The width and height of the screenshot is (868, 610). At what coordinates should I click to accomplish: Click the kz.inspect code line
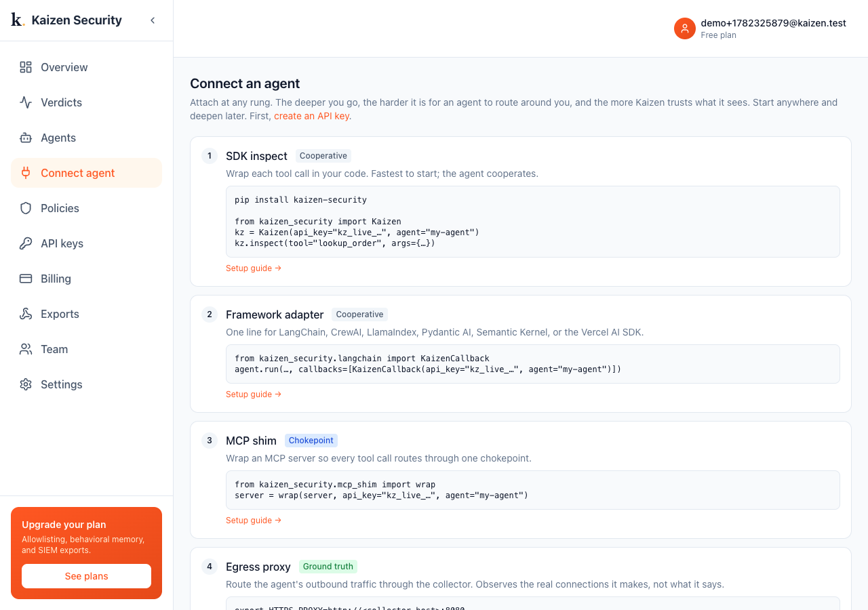point(335,243)
